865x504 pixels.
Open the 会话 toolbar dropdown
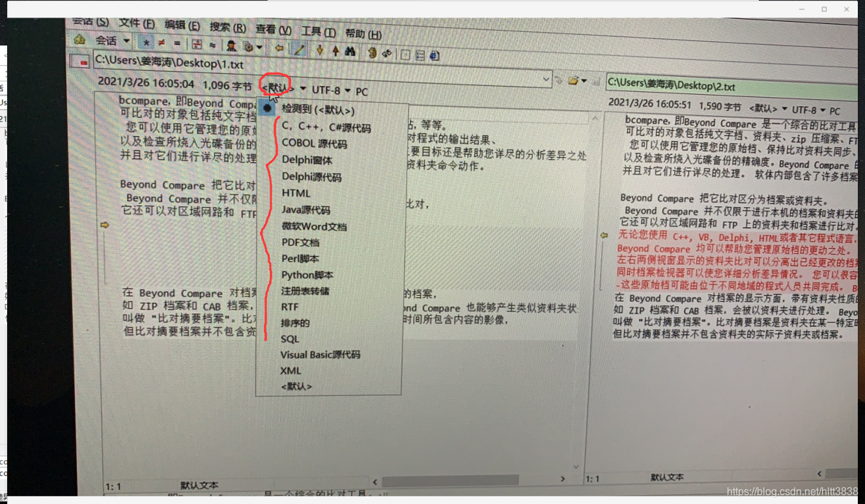coord(112,40)
